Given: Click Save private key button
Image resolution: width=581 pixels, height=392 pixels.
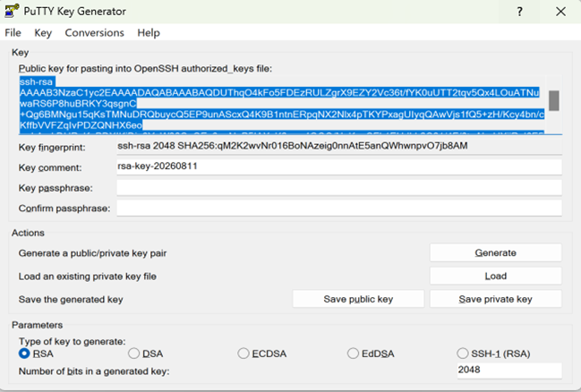Looking at the screenshot, I should [495, 299].
